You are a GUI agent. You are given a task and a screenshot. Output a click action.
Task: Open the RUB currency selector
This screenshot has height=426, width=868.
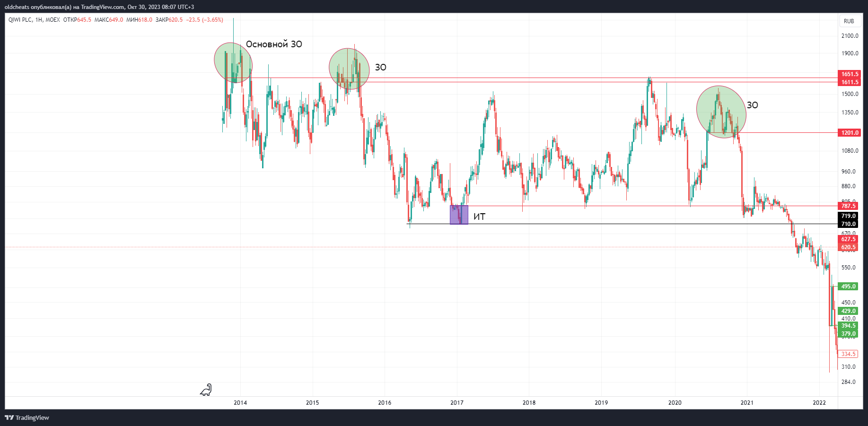point(849,21)
